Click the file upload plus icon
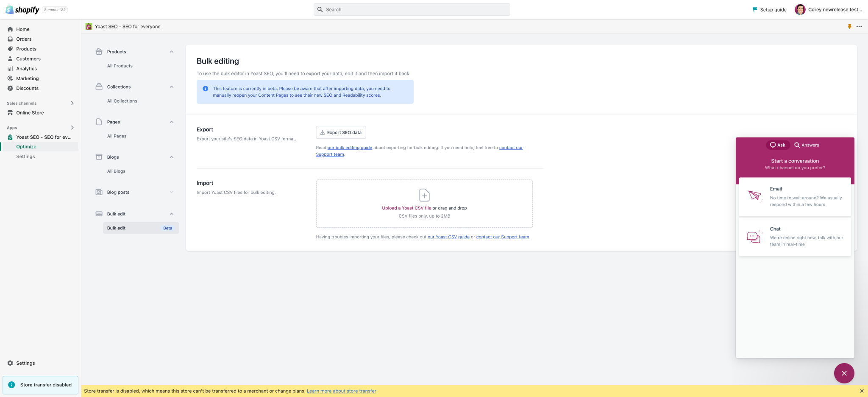 (x=424, y=195)
